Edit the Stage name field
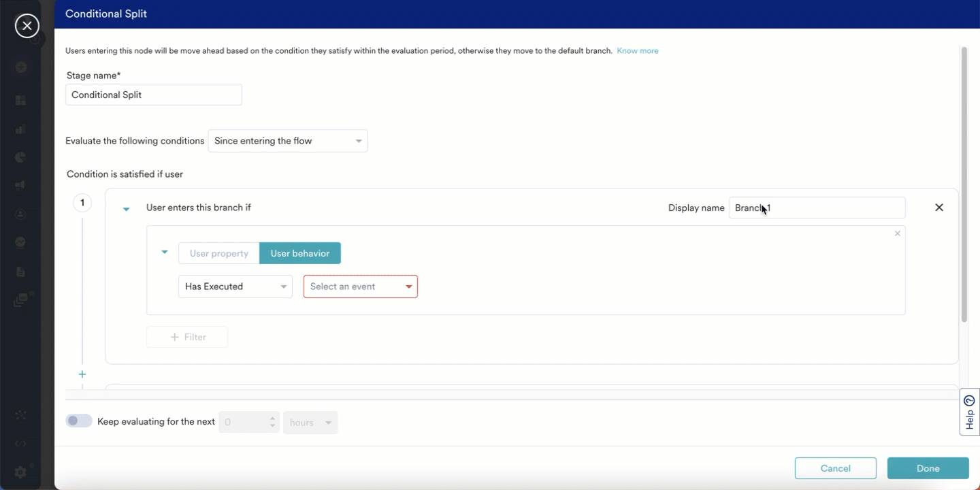This screenshot has height=490, width=980. 154,95
